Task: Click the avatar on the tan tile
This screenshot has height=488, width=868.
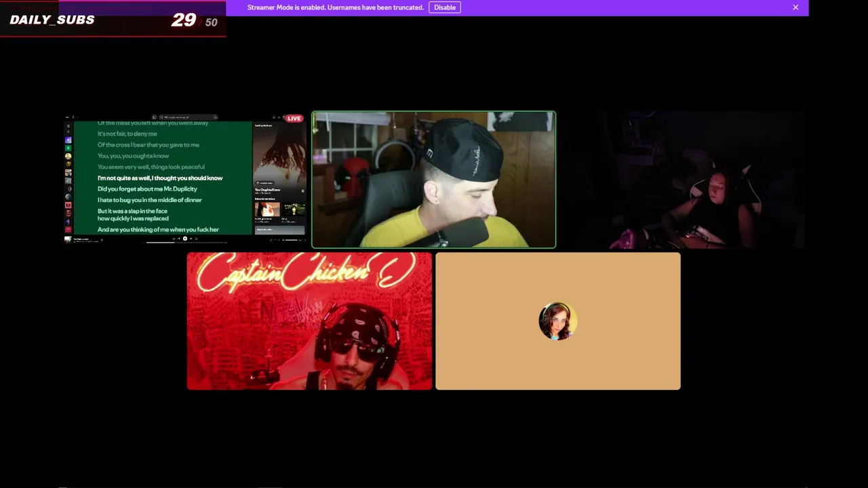Action: (558, 321)
